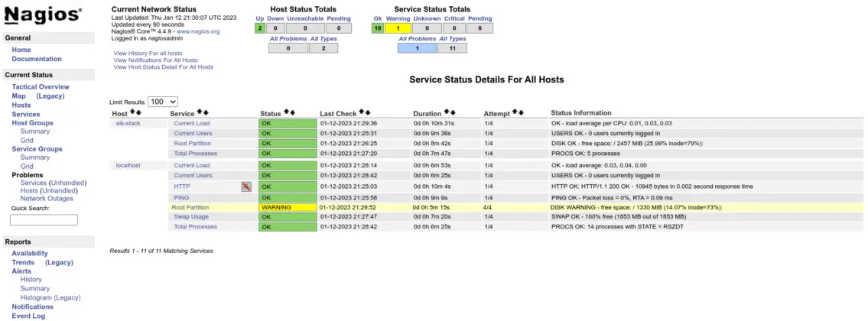Click the green service Ok count box
This screenshot has width=868, height=321.
377,28
